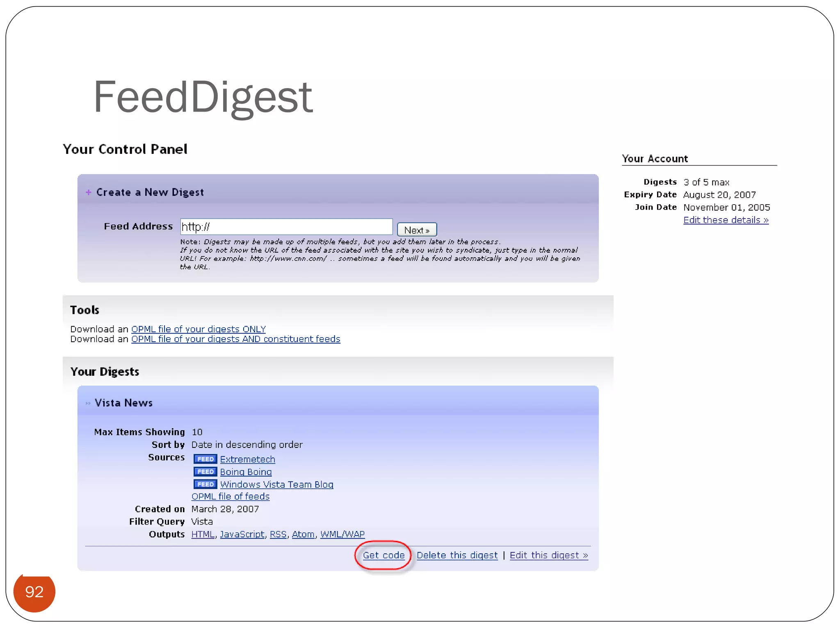Click the Your Digests heading
Screen dimensions: 840x630
point(105,372)
